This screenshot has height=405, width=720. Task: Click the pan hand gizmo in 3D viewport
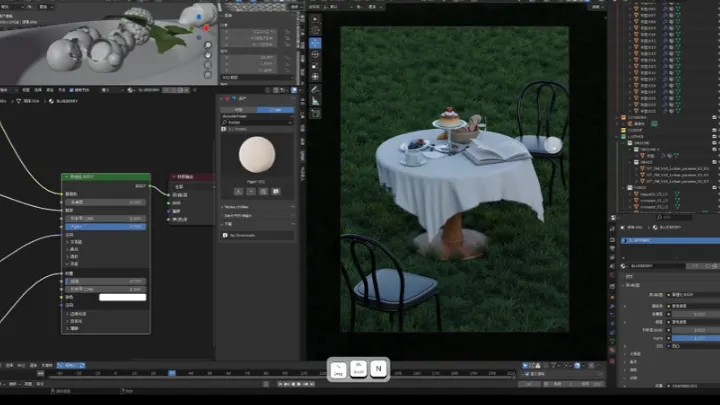pyautogui.click(x=208, y=55)
